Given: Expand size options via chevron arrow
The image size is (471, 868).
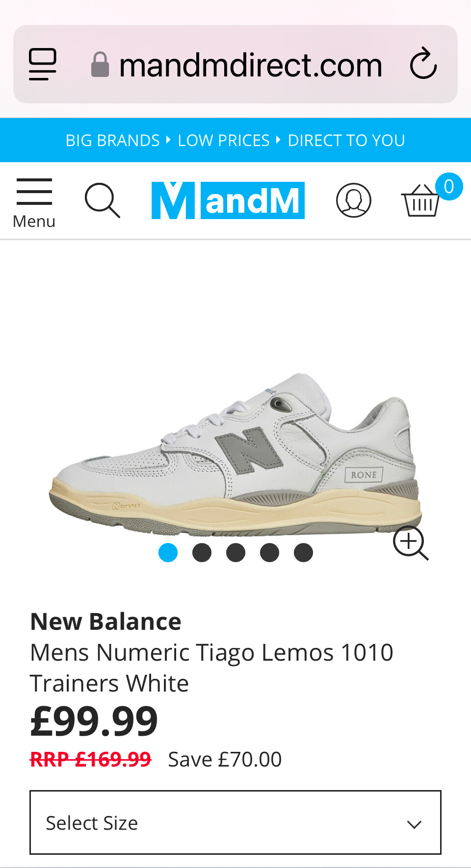Looking at the screenshot, I should coord(415,824).
